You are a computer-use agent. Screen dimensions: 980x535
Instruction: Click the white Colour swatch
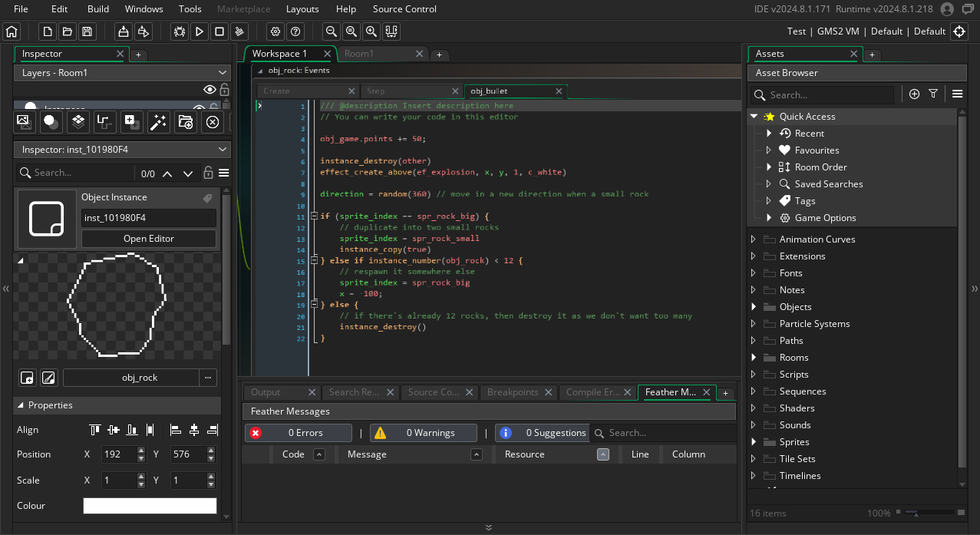click(x=150, y=506)
